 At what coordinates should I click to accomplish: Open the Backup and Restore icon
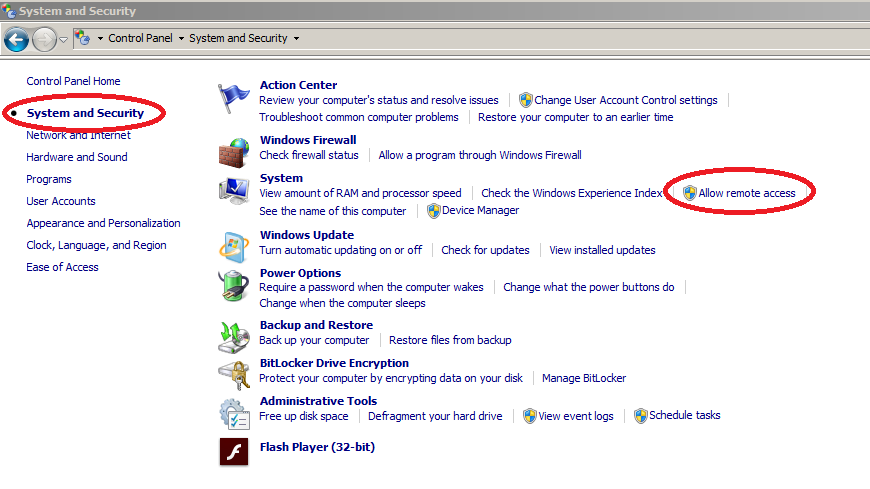click(233, 337)
